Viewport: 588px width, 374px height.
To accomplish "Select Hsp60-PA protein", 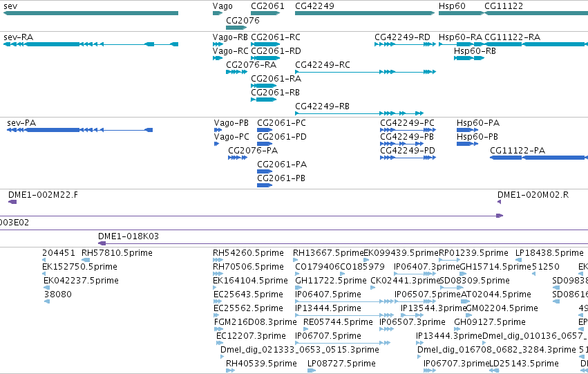I will tap(467, 130).
